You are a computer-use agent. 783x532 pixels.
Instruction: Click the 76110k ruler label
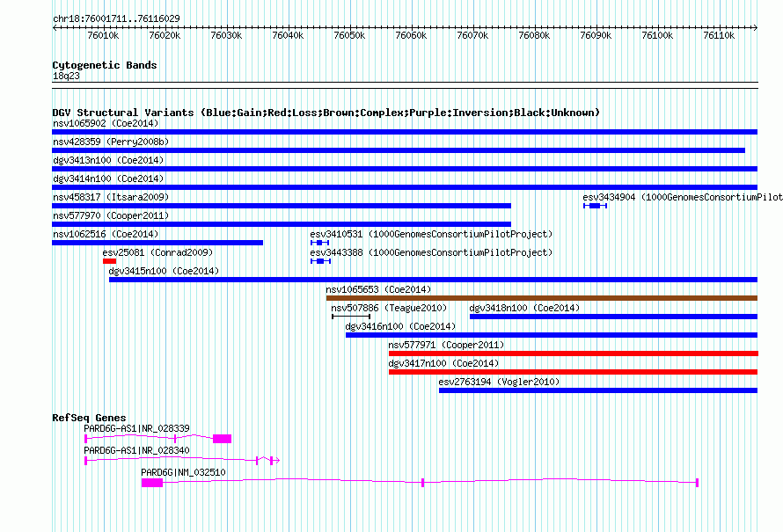719,35
